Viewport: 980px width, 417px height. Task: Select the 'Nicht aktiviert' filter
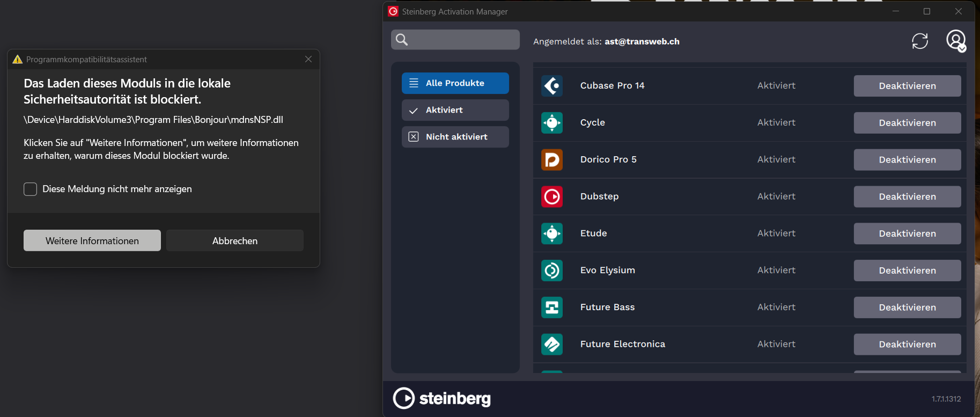tap(455, 137)
